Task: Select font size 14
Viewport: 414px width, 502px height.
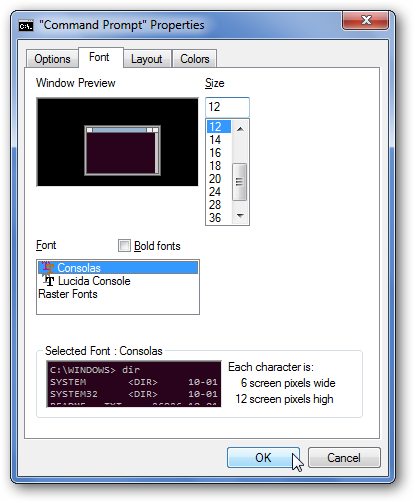Action: coord(219,140)
